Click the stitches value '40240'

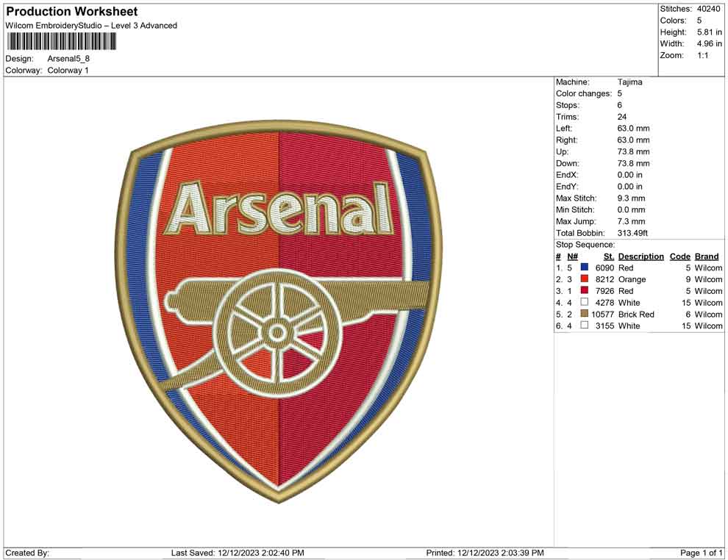(x=708, y=9)
